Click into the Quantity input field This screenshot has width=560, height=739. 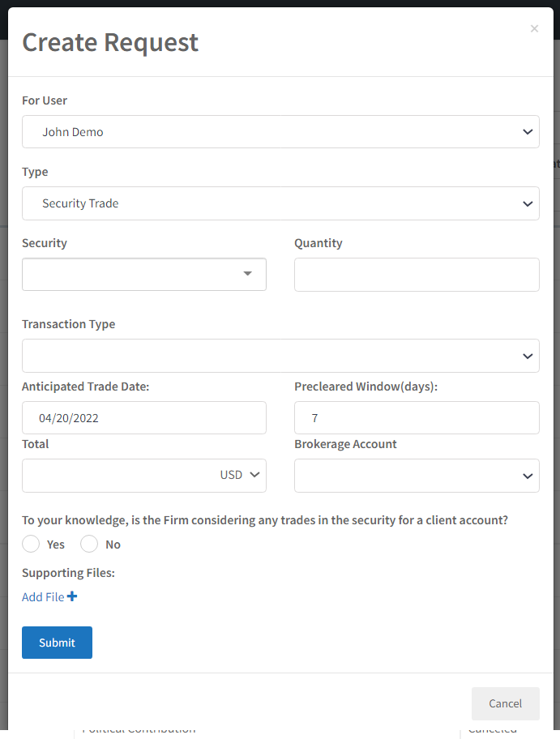(x=417, y=275)
